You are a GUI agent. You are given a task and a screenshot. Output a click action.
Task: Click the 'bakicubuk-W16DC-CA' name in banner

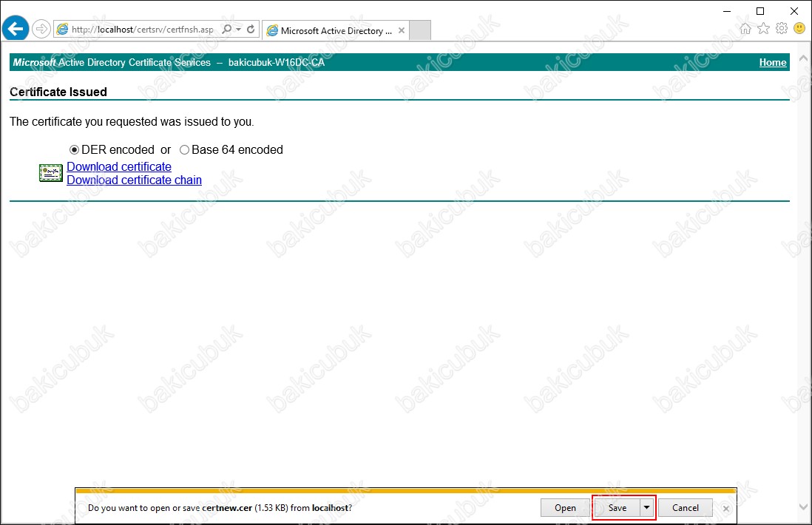coord(277,62)
